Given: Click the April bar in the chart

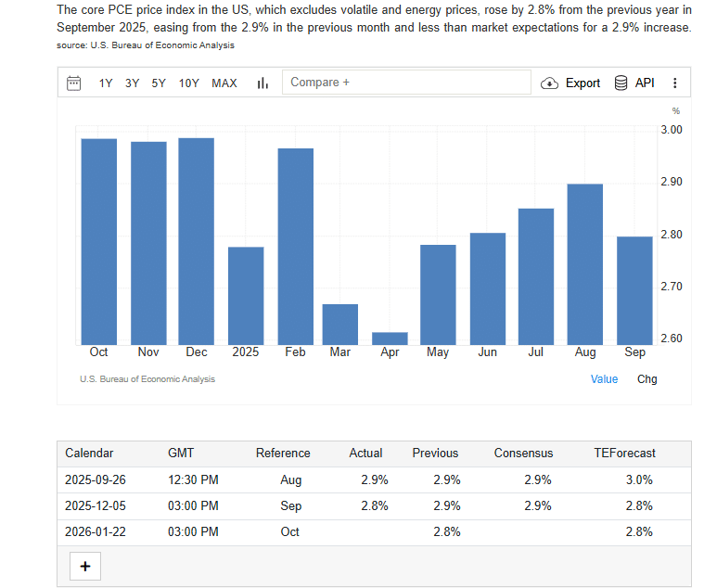Looking at the screenshot, I should (390, 339).
